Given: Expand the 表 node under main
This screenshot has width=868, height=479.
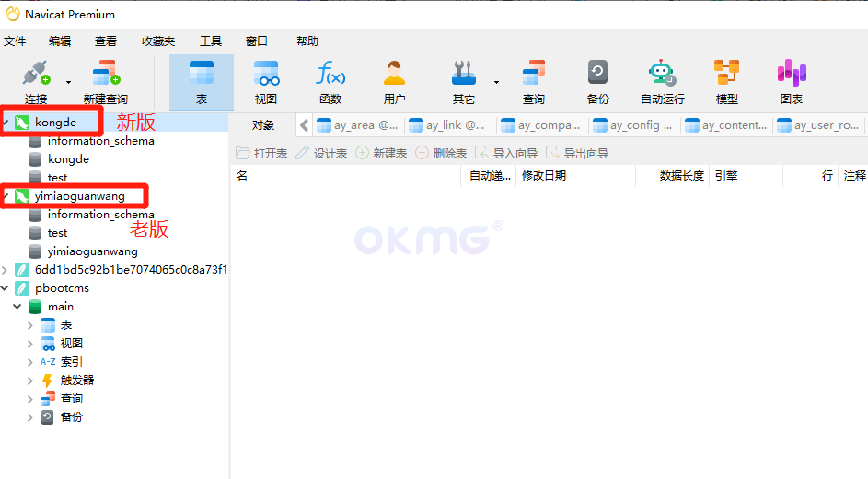Looking at the screenshot, I should (29, 325).
